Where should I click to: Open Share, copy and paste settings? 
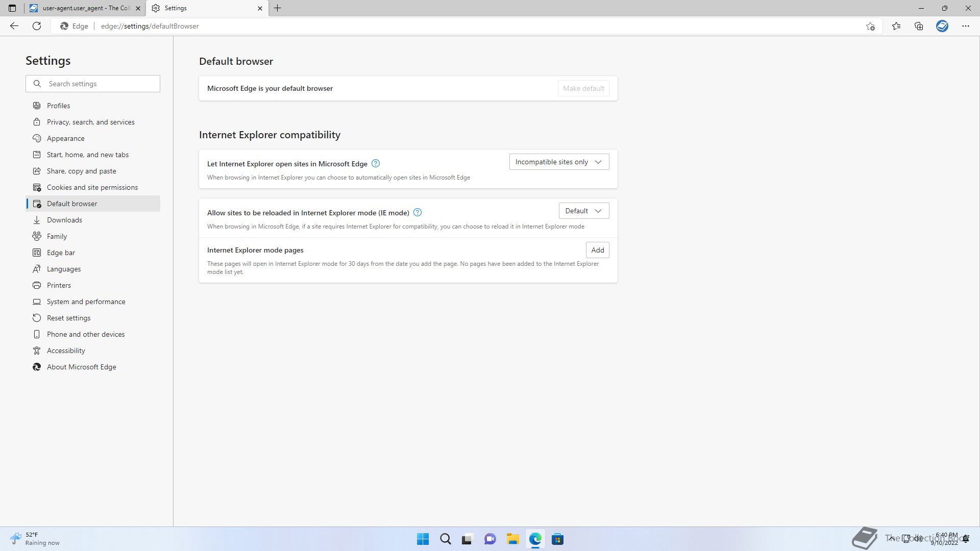93,171
